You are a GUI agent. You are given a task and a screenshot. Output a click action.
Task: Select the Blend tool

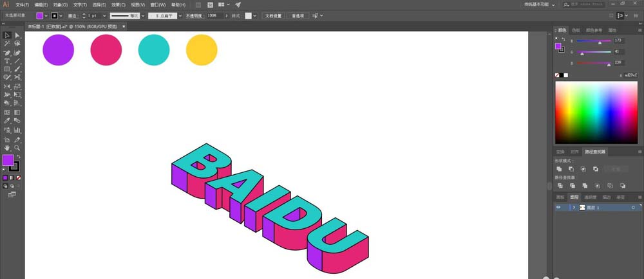point(17,120)
